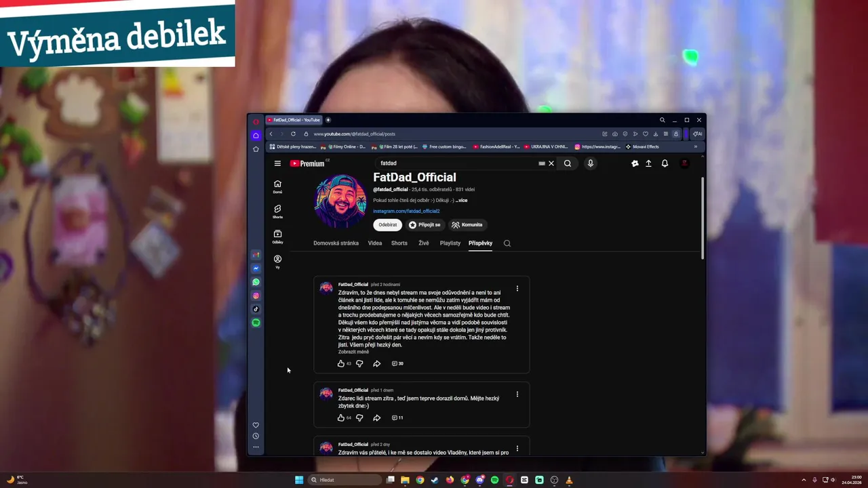This screenshot has height=488, width=868.
Task: Open Odběry subscriptions sidebar item
Action: (277, 237)
